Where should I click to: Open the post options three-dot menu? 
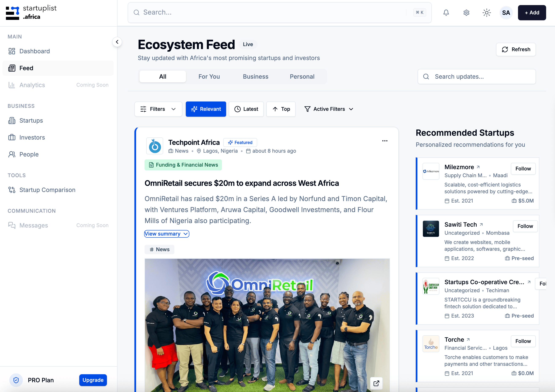(x=385, y=141)
